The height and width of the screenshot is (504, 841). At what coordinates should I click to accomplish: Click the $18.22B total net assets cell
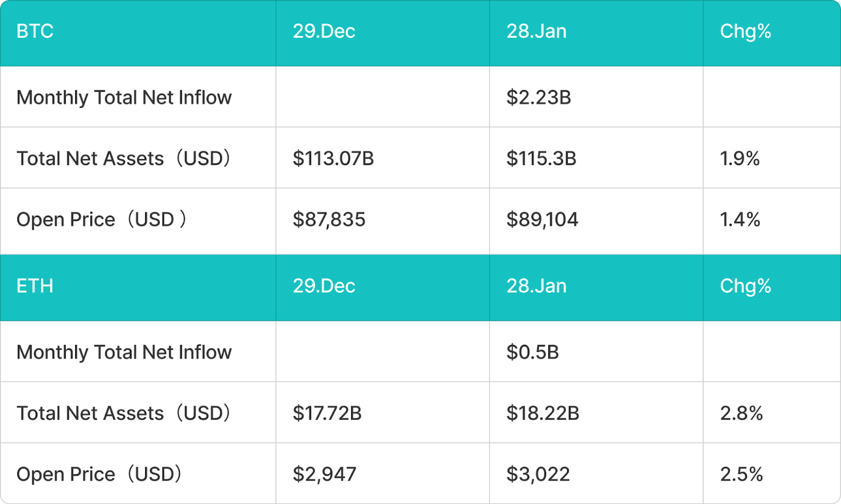pos(542,414)
